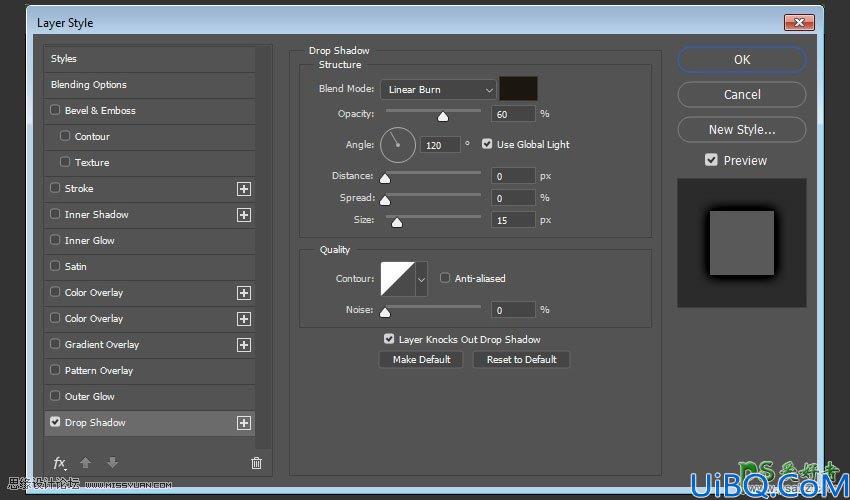Add another Stroke effect with plus icon
Viewport: 850px width, 500px height.
(244, 189)
